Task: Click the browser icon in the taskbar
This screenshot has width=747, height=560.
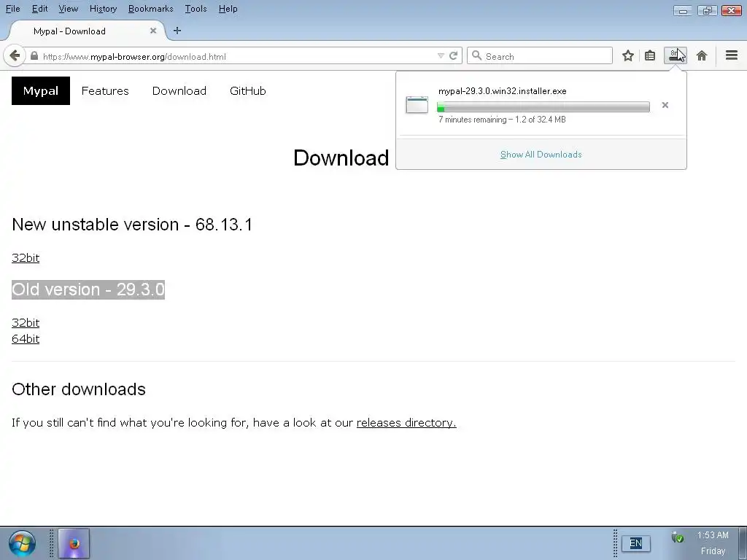Action: tap(74, 543)
